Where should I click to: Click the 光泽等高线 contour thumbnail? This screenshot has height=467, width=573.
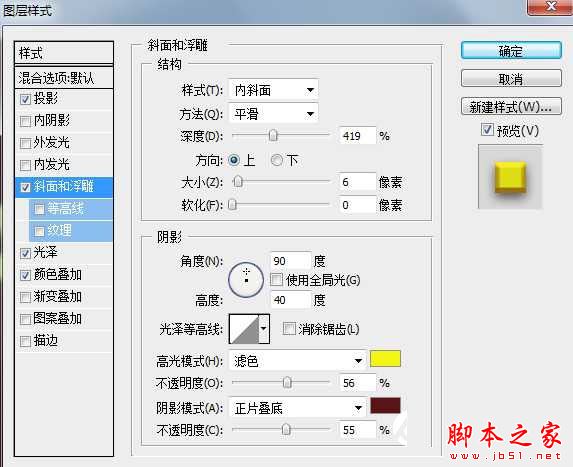[244, 329]
